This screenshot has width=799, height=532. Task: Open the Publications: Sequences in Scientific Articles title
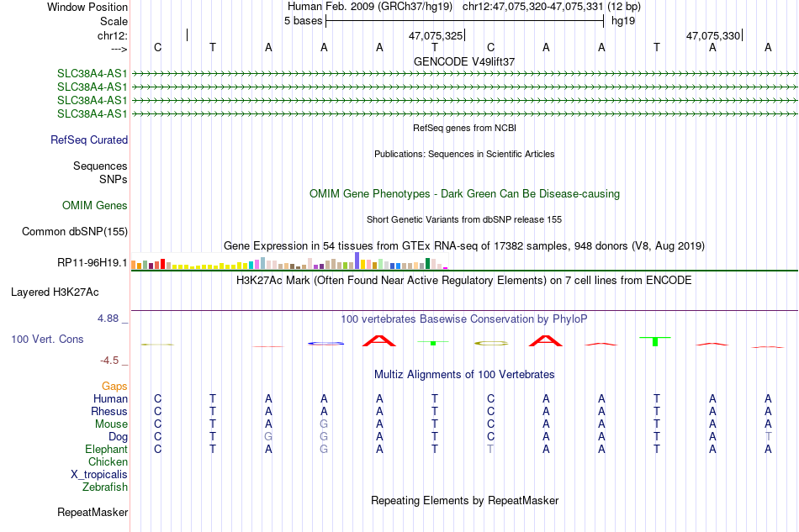(464, 155)
